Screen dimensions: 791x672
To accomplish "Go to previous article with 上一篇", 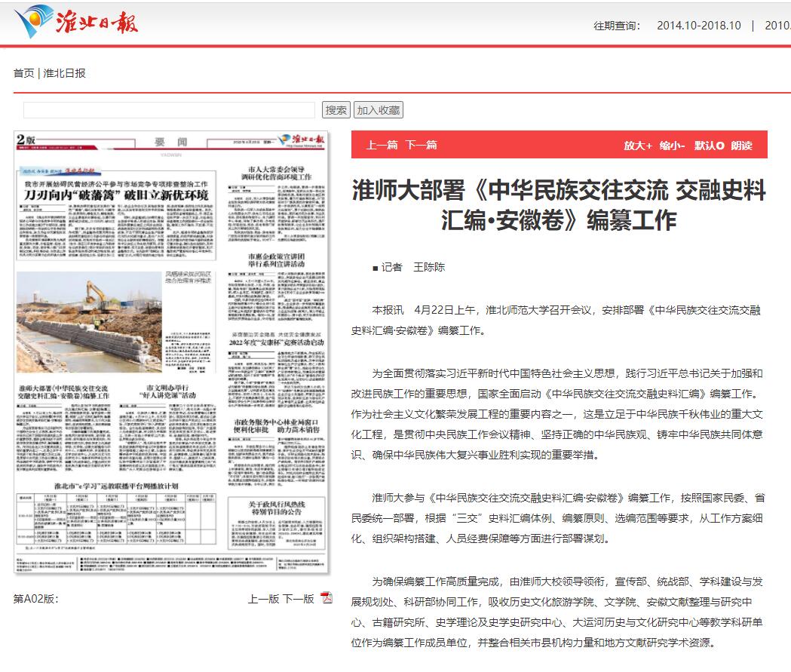I will [382, 146].
